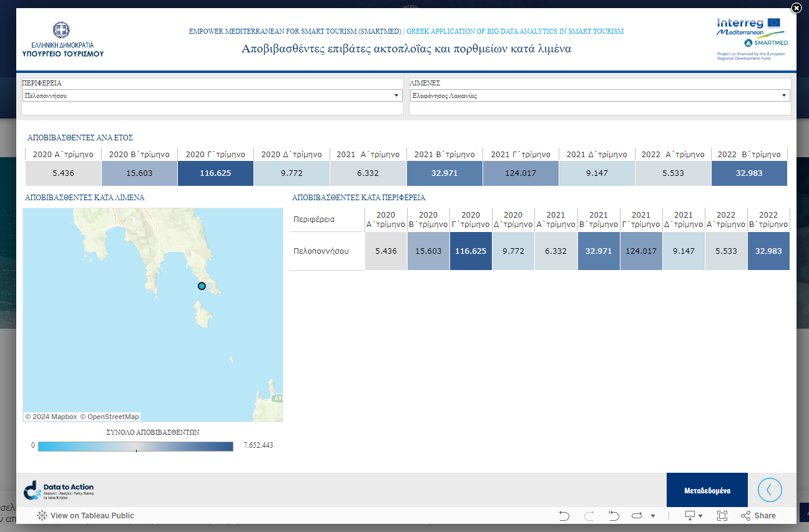
Task: Click the blue port marker on the map
Action: pyautogui.click(x=202, y=286)
